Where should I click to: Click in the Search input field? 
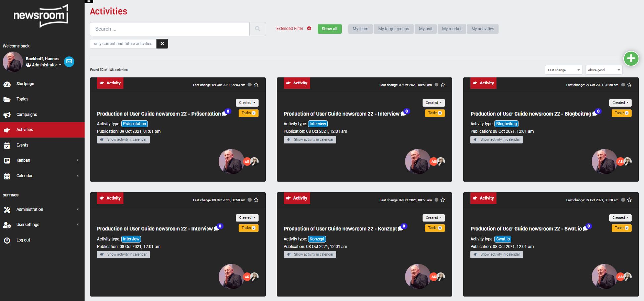[x=170, y=29]
